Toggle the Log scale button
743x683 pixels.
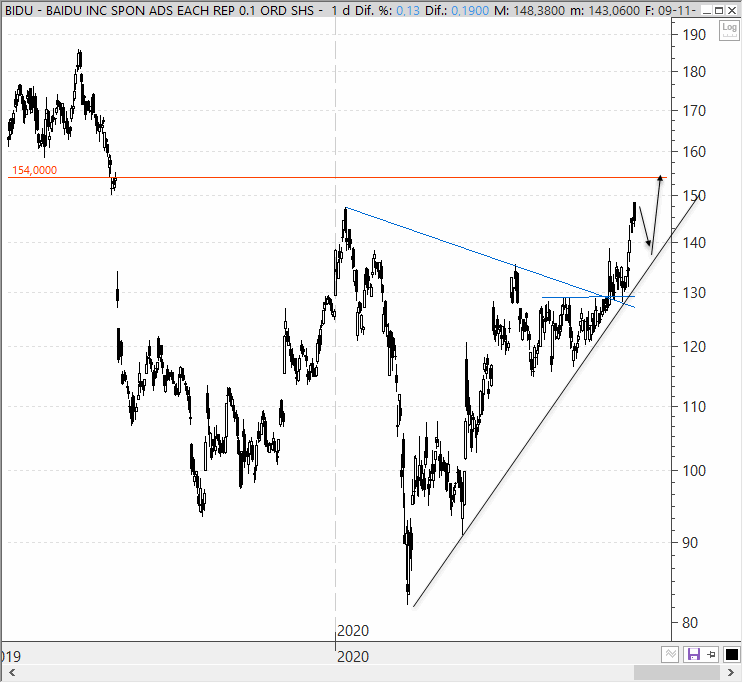[x=729, y=31]
